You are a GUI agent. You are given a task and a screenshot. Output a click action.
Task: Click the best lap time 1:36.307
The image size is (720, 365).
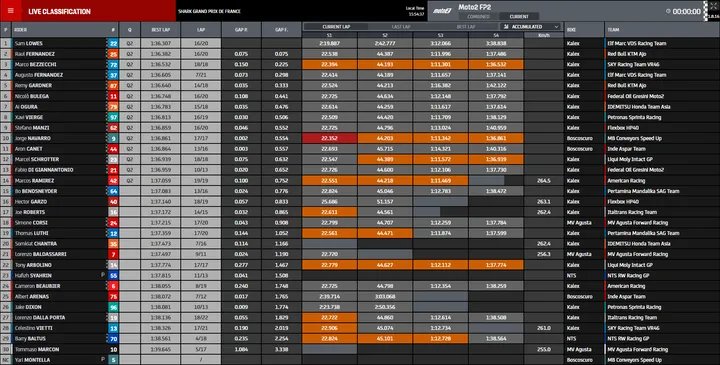[x=161, y=44]
